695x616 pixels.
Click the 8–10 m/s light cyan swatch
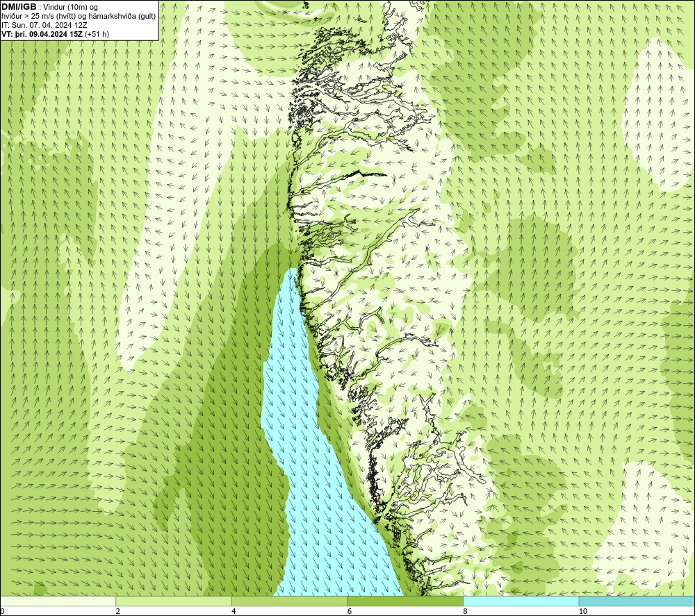(x=521, y=601)
